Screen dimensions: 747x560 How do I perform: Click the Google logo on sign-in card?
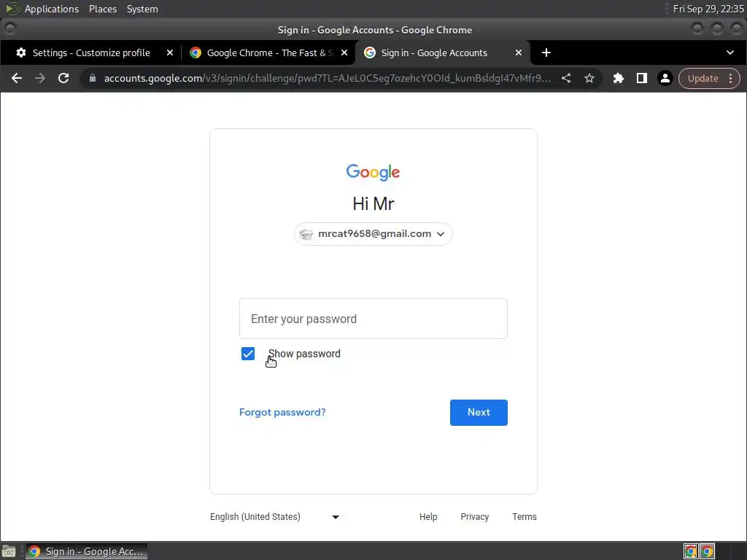373,172
